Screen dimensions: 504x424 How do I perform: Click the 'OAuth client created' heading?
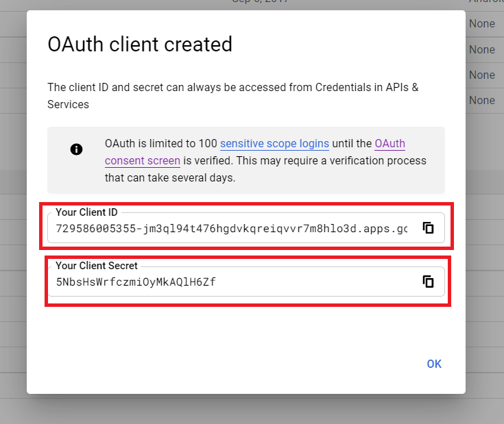140,44
